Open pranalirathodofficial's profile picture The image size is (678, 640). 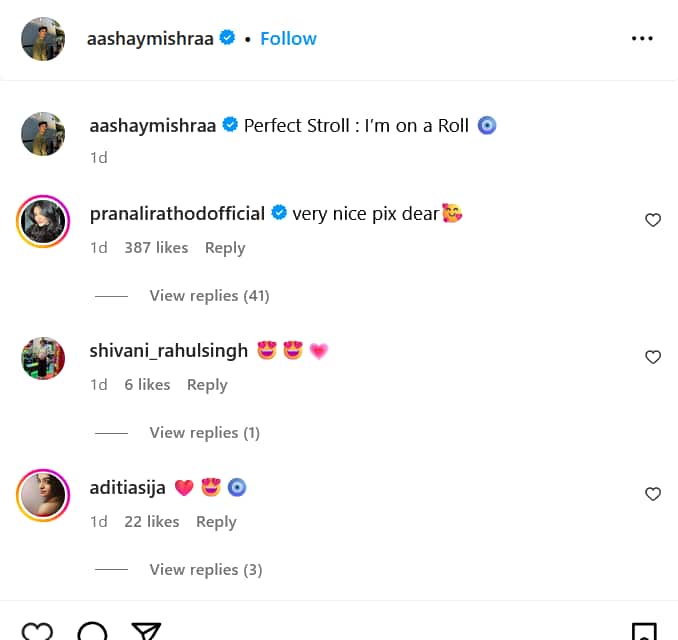(43, 220)
